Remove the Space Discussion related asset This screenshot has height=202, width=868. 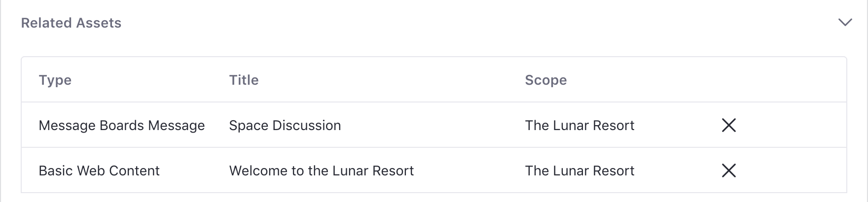[728, 125]
